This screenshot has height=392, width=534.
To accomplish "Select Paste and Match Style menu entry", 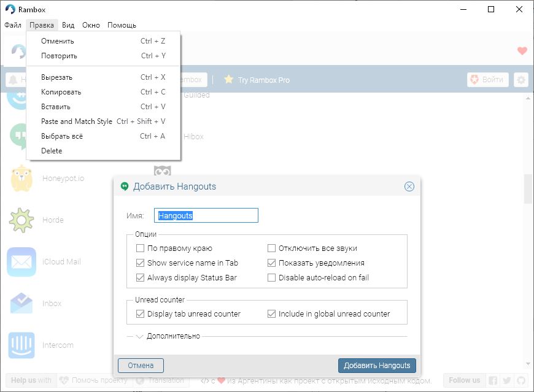I will coord(77,121).
